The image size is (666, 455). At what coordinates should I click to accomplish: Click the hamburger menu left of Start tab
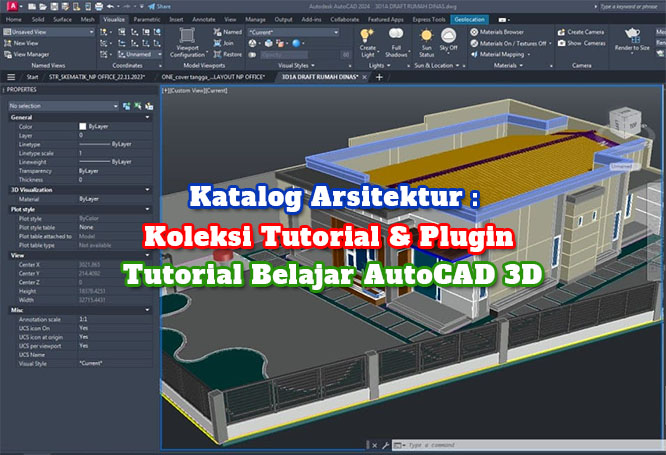(11, 77)
